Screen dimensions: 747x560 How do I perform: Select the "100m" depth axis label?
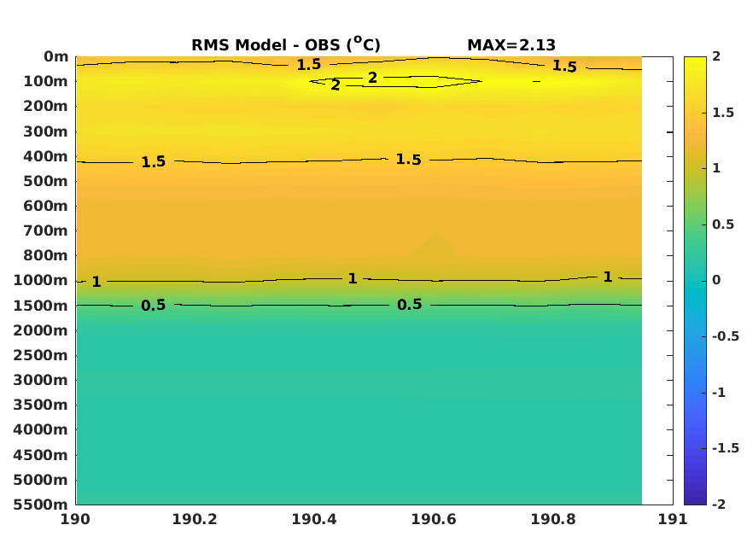(x=46, y=81)
